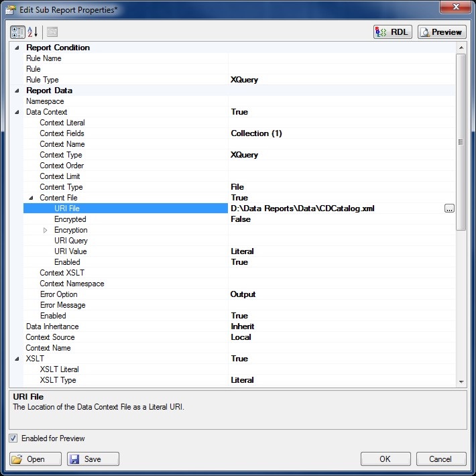Collapse the Data Context node
This screenshot has width=476, height=476.
(x=16, y=112)
